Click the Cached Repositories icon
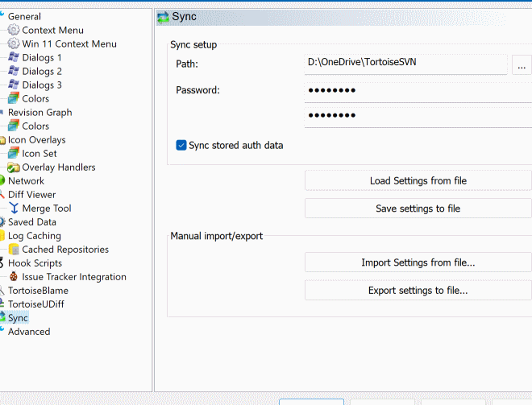The width and height of the screenshot is (532, 405). 14,249
